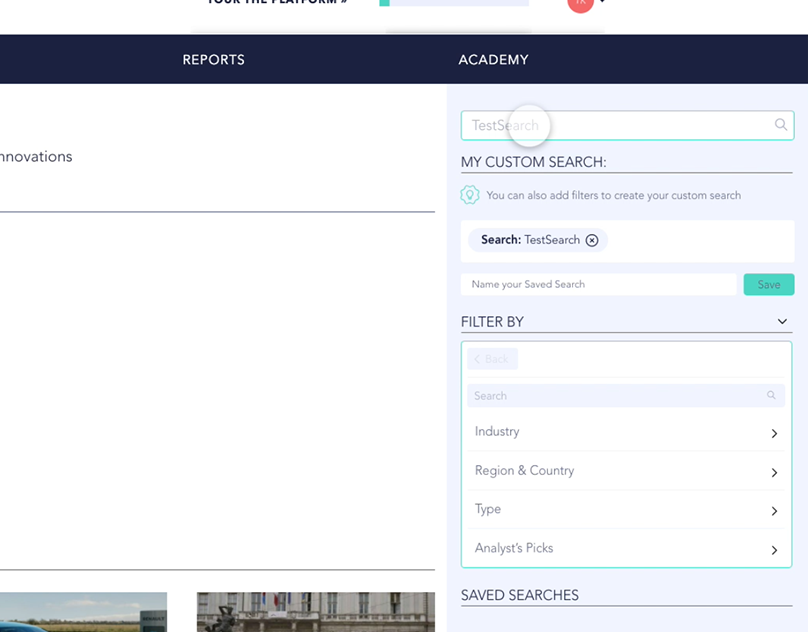
Task: Click the Back button in filter panel
Action: [x=492, y=359]
